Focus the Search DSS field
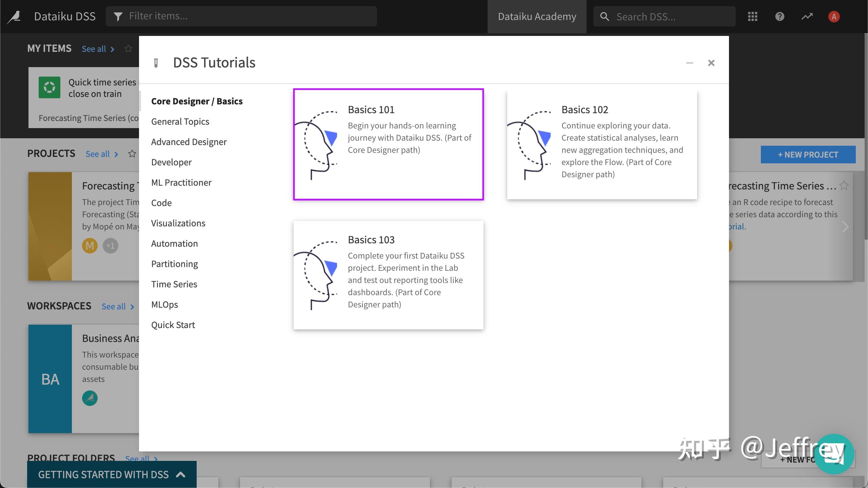 click(x=664, y=17)
